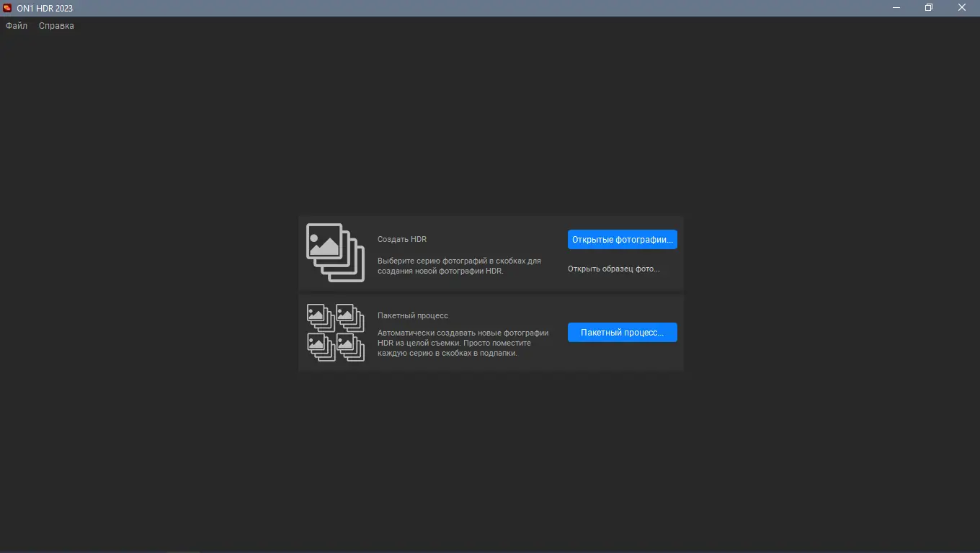Click the ON1 HDR app icon in title bar
Image resolution: width=980 pixels, height=553 pixels.
click(8, 8)
